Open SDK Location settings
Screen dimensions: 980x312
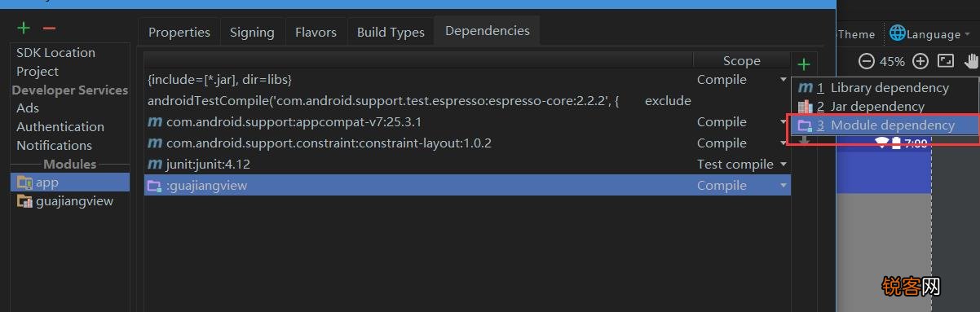[x=55, y=52]
